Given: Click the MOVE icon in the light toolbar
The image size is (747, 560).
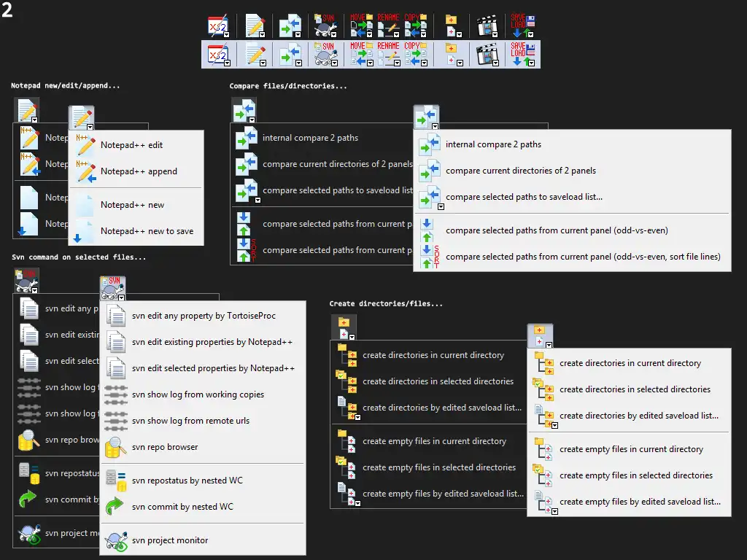Looking at the screenshot, I should pos(362,54).
